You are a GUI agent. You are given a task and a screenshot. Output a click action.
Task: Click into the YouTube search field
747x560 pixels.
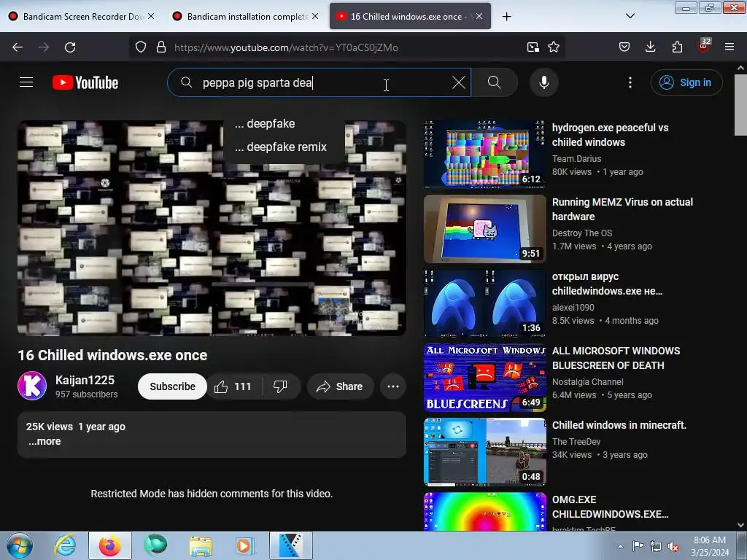click(320, 82)
